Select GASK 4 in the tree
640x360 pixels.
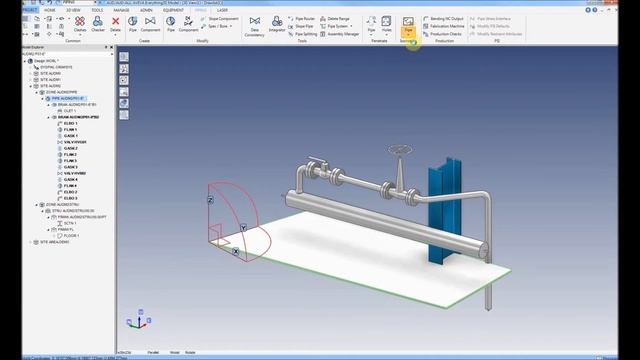67,180
